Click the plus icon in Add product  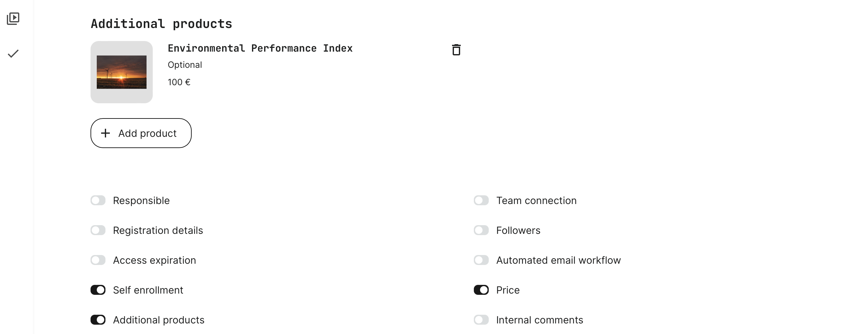tap(105, 133)
